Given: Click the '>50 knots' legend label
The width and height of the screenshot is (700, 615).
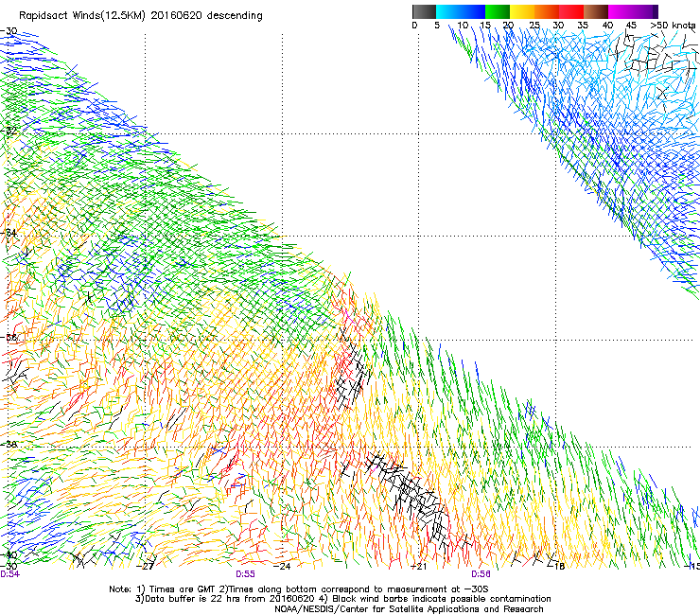Looking at the screenshot, I should (x=673, y=26).
